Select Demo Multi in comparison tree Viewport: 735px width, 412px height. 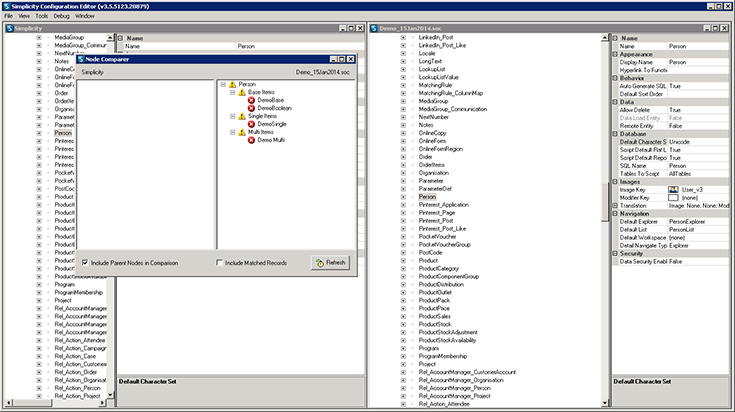coord(271,140)
